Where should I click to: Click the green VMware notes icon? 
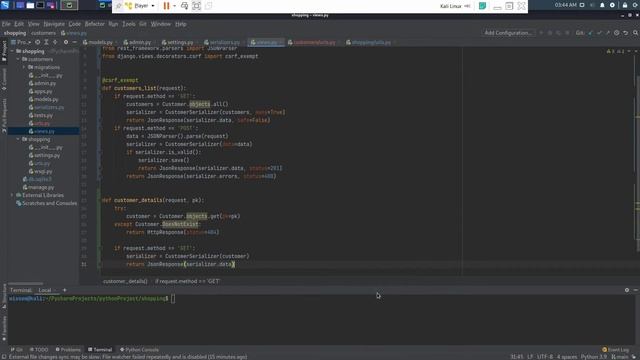(482, 6)
